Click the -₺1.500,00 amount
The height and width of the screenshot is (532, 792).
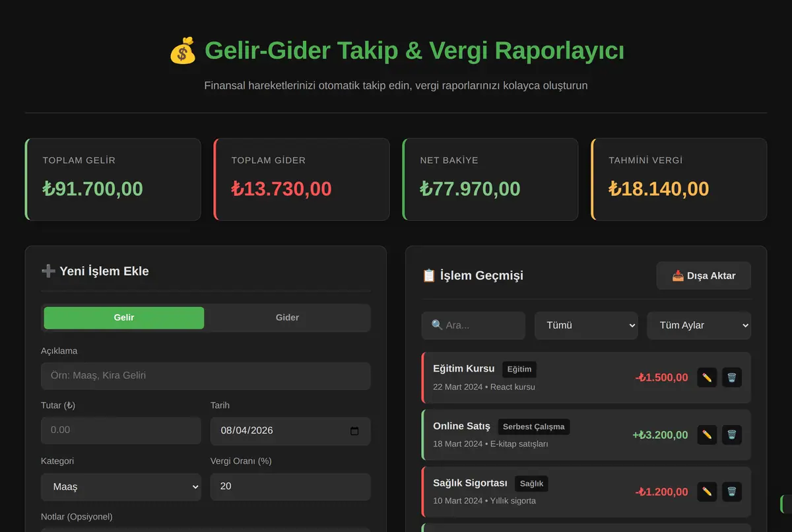coord(661,378)
